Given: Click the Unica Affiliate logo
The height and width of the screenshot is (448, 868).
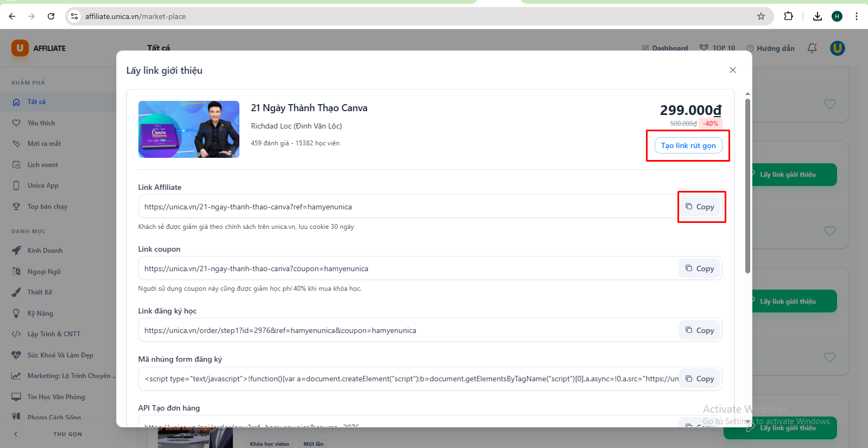Looking at the screenshot, I should coord(39,48).
